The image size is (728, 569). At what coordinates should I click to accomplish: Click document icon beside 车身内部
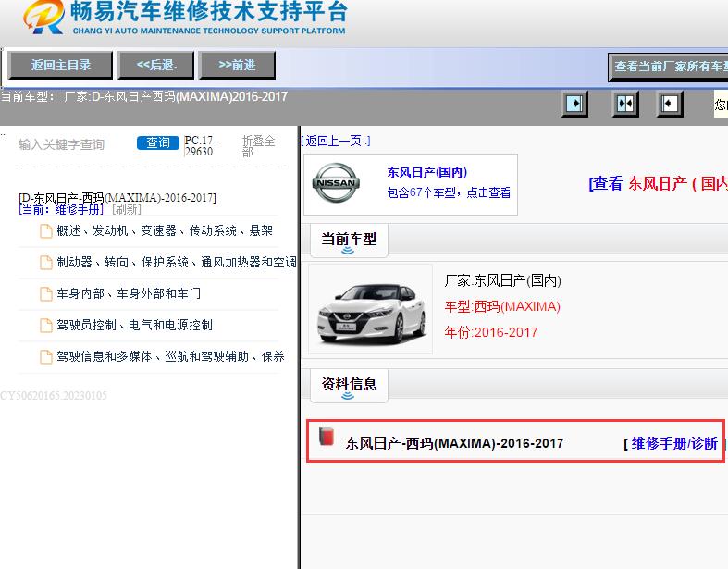(46, 294)
